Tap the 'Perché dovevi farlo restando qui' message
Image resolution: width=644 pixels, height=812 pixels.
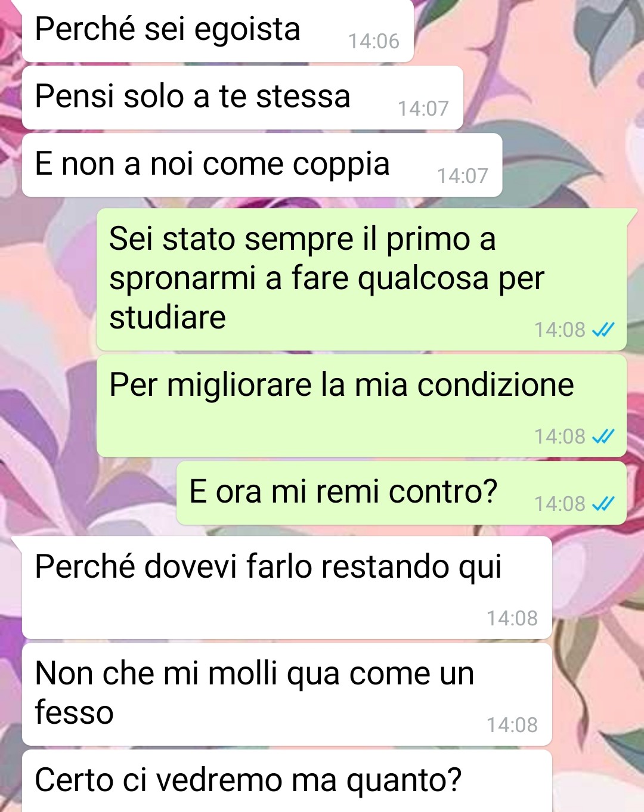click(x=287, y=588)
